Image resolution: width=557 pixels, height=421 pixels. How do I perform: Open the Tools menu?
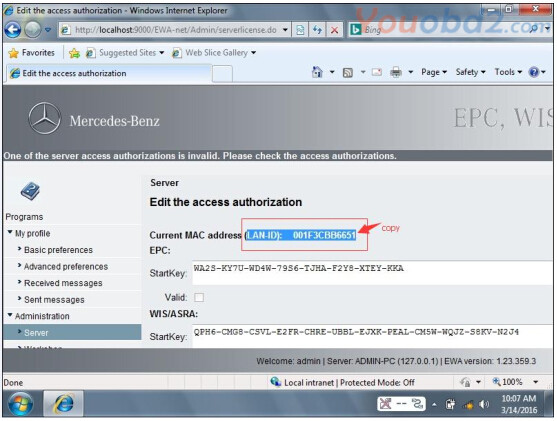coord(508,72)
